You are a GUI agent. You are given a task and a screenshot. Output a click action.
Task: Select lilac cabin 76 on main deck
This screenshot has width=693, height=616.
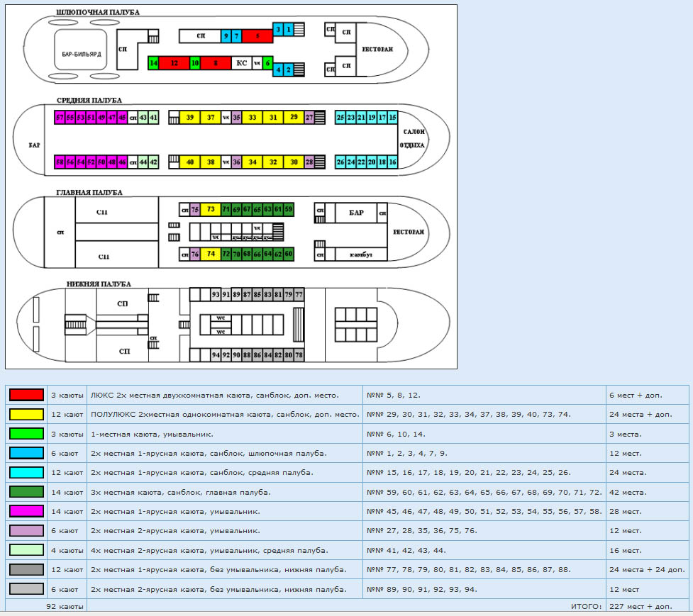tap(195, 254)
